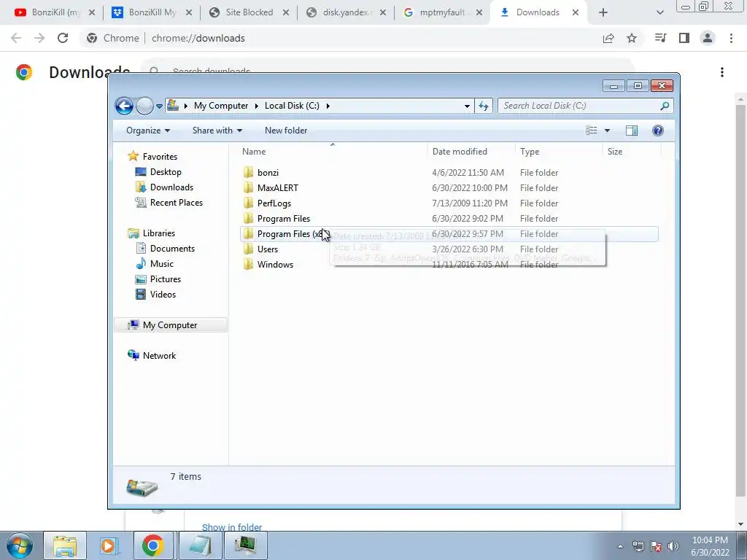Image resolution: width=747 pixels, height=560 pixels.
Task: Go back with Explorer's blue back arrow
Action: (x=124, y=106)
